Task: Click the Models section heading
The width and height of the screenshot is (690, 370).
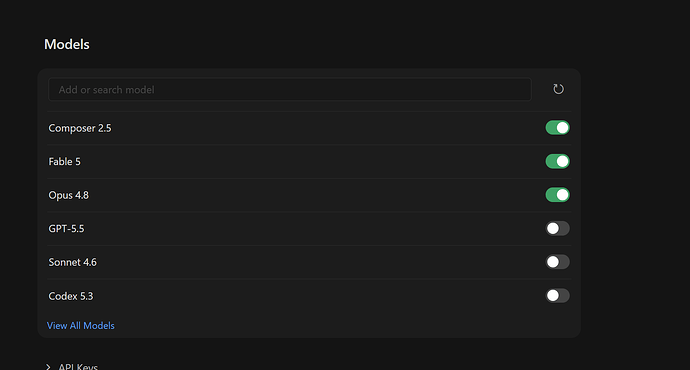Action: 66,44
